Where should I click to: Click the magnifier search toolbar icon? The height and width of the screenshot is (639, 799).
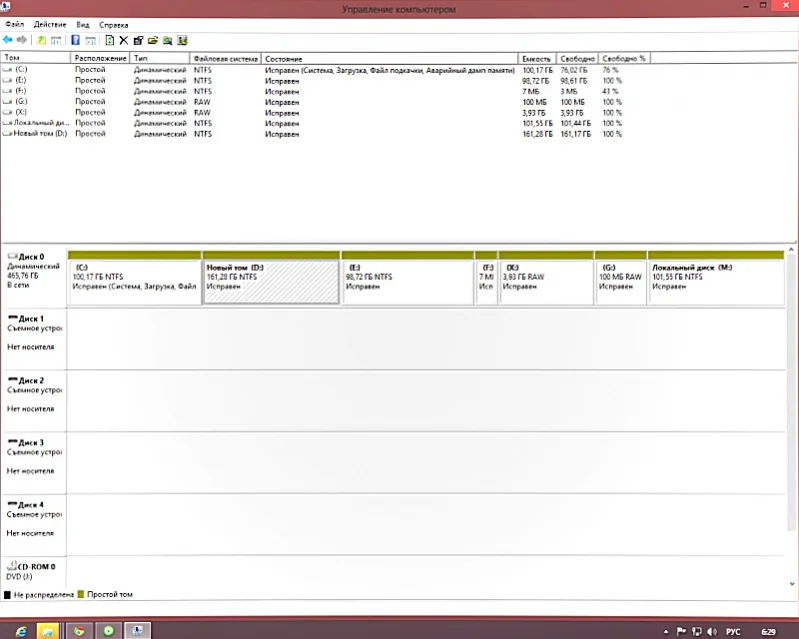point(168,40)
